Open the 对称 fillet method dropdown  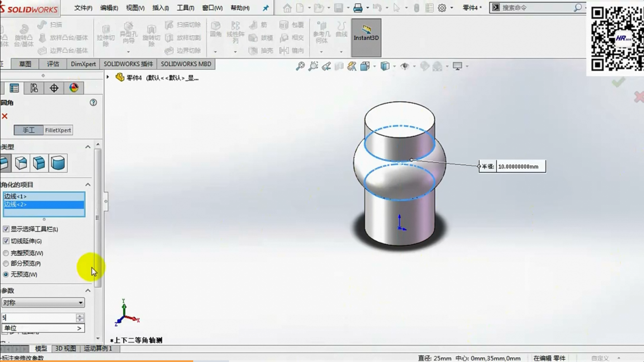click(x=43, y=302)
